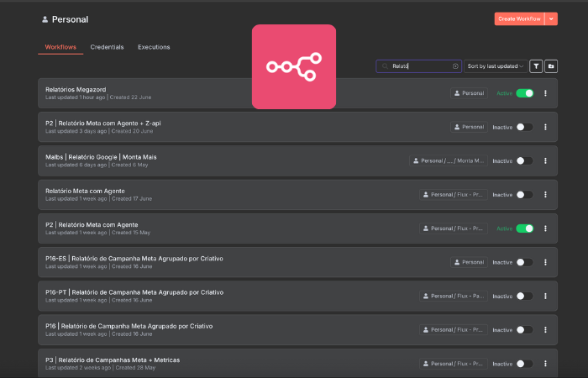Open the Relatórios Megazord workflow

pyautogui.click(x=76, y=90)
